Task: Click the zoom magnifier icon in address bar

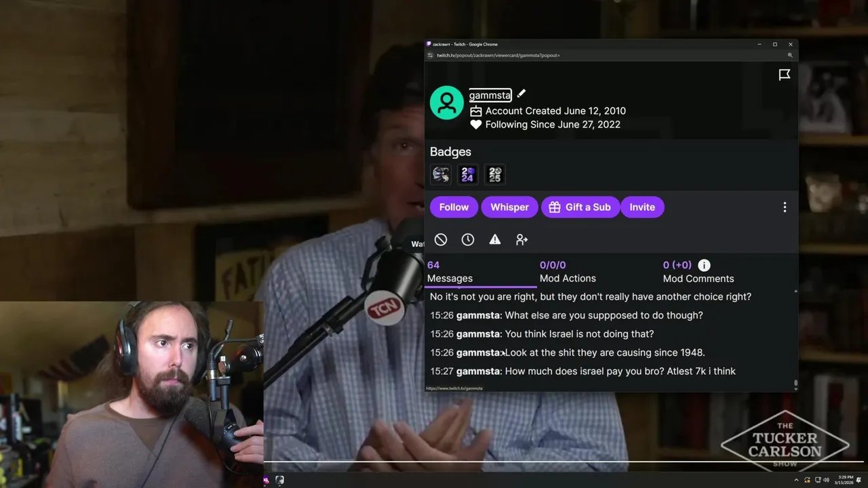Action: [x=790, y=55]
